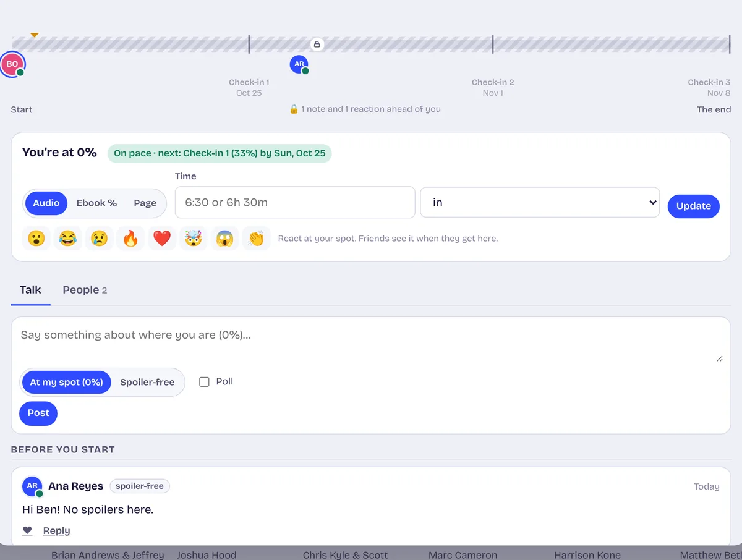
Task: Click the Check-in 2 Nov 1 label
Action: click(x=493, y=88)
